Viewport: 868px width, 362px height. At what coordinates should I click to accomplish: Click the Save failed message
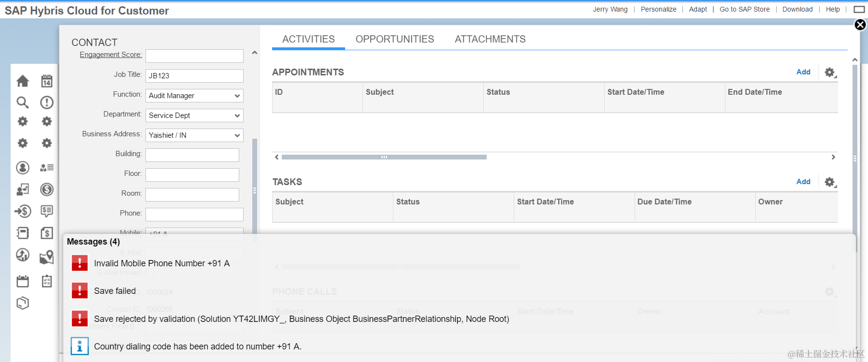[x=115, y=291]
